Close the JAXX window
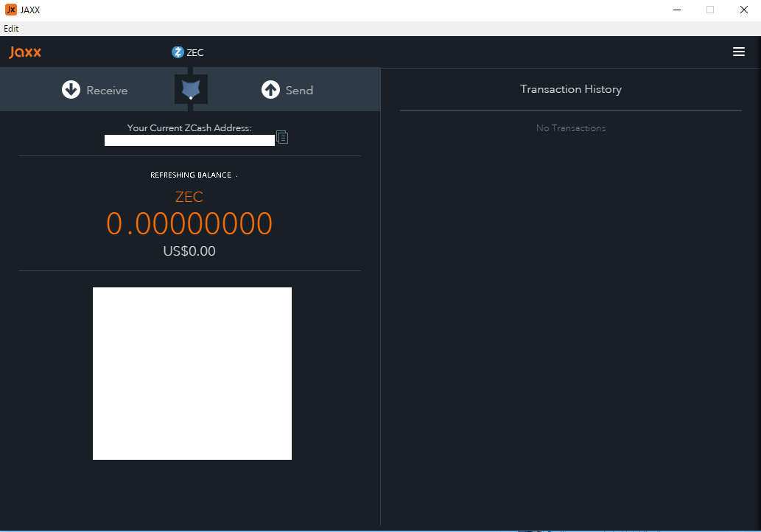The image size is (761, 532). pyautogui.click(x=743, y=10)
